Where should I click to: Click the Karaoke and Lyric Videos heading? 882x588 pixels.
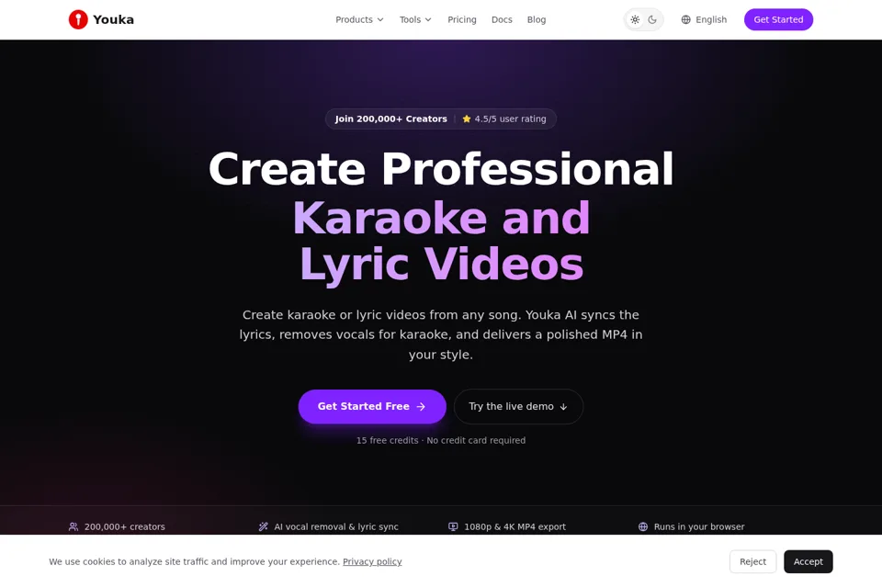pos(440,241)
